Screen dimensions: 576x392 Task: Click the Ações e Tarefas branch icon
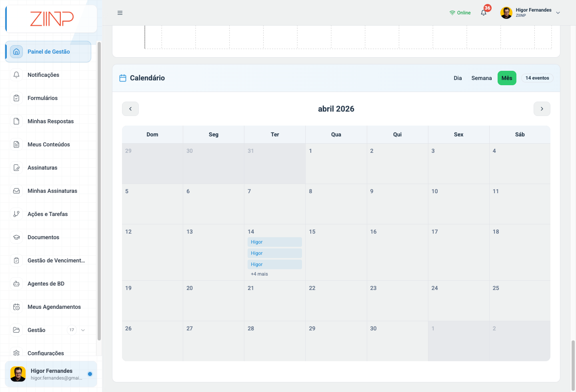pyautogui.click(x=16, y=214)
